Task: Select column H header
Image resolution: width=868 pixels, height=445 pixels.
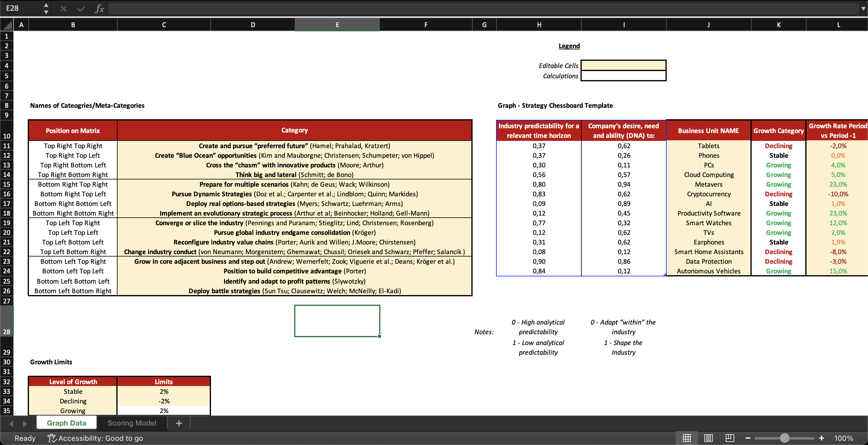Action: click(x=539, y=25)
